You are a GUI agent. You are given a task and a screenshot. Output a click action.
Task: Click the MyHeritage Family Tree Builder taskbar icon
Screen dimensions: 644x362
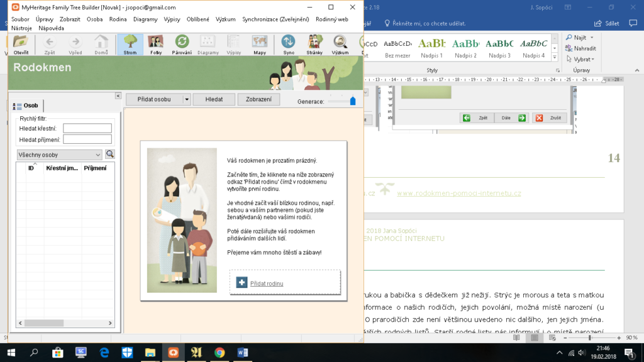[x=174, y=353]
